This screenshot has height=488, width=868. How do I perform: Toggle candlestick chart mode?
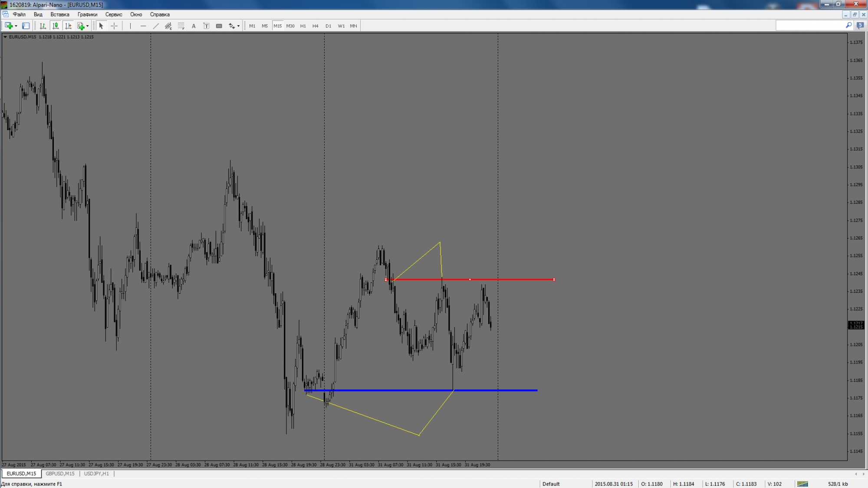pyautogui.click(x=56, y=26)
